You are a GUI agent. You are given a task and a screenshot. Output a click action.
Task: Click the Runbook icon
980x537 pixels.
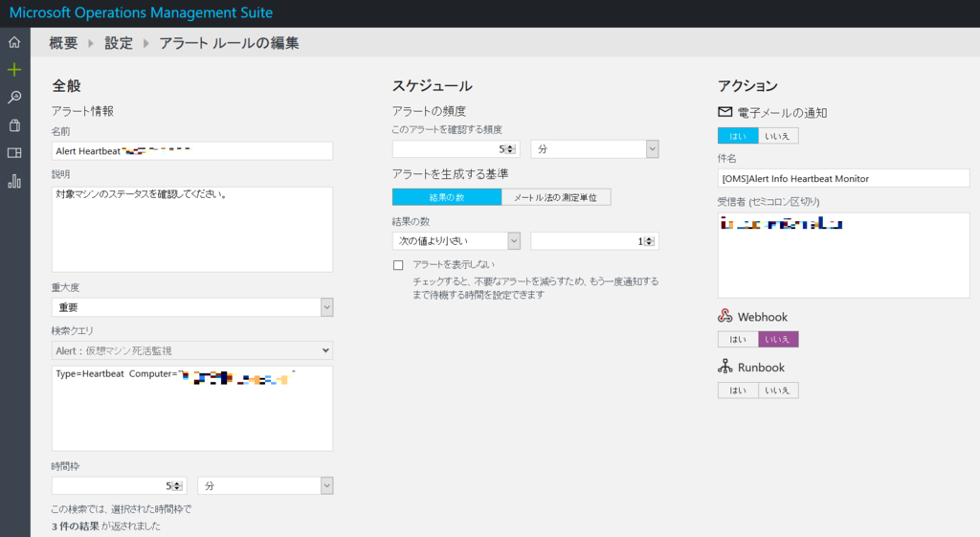(x=725, y=367)
